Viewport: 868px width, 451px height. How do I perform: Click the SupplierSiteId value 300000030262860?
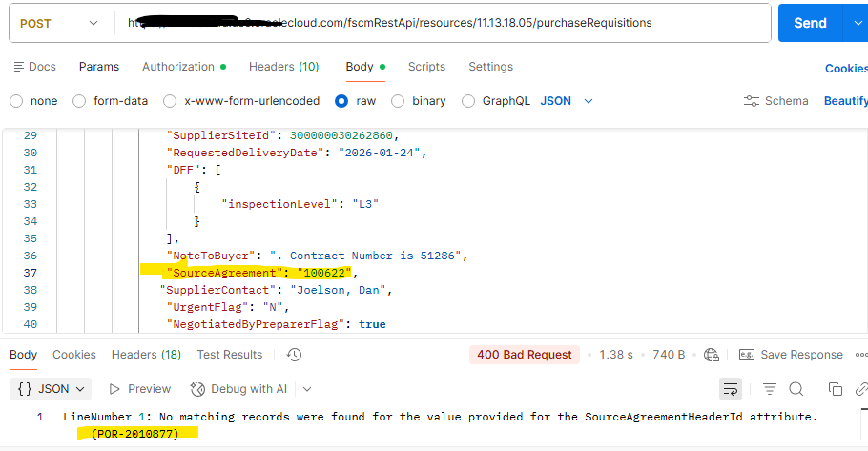(x=341, y=135)
